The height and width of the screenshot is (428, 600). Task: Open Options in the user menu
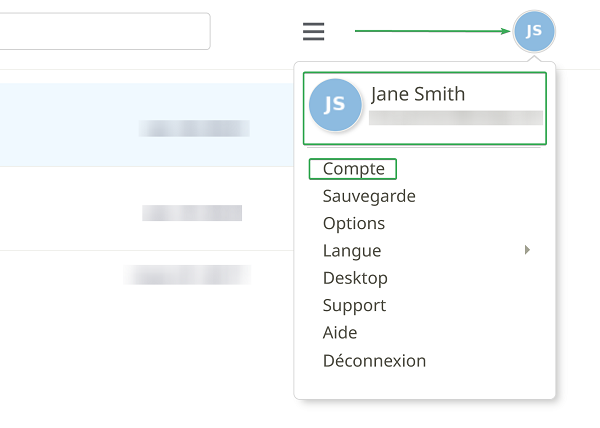coord(354,223)
